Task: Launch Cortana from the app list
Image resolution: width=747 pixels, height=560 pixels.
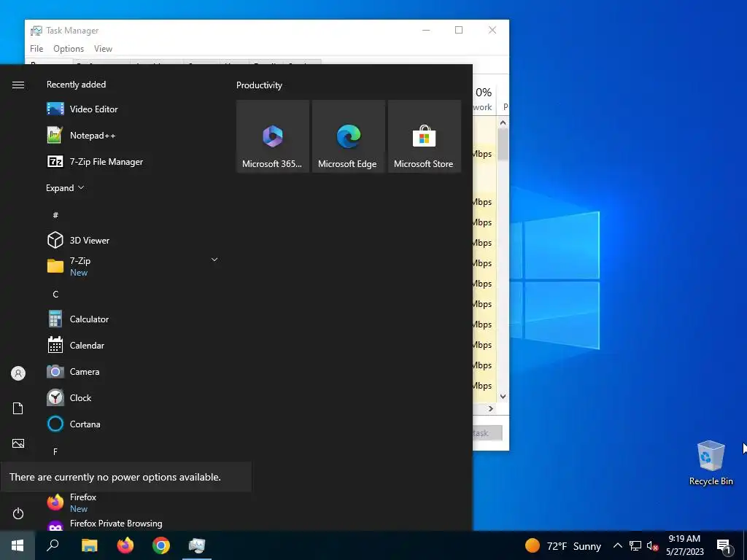Action: [x=133, y=424]
